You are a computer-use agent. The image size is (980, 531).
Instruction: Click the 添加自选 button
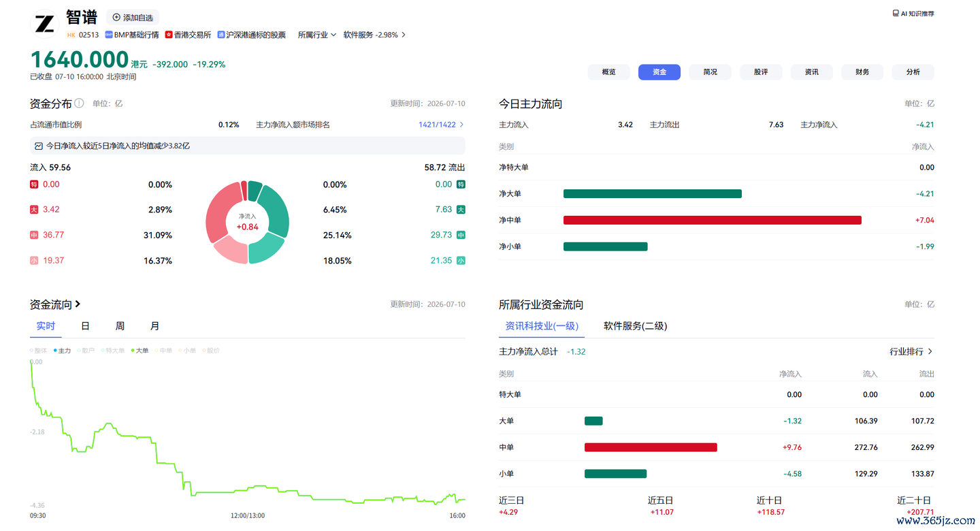click(x=132, y=18)
